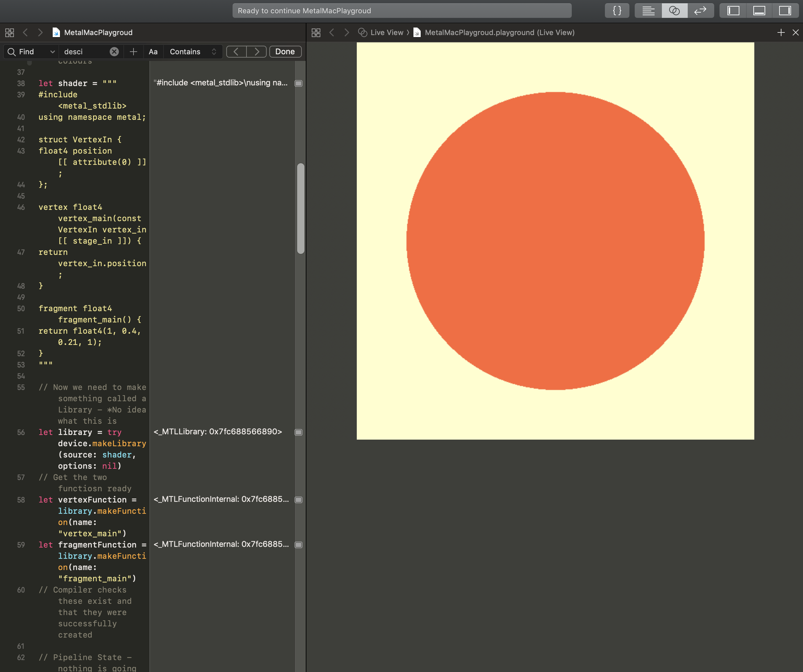Toggle the left navigator panel
This screenshot has width=803, height=672.
click(733, 11)
